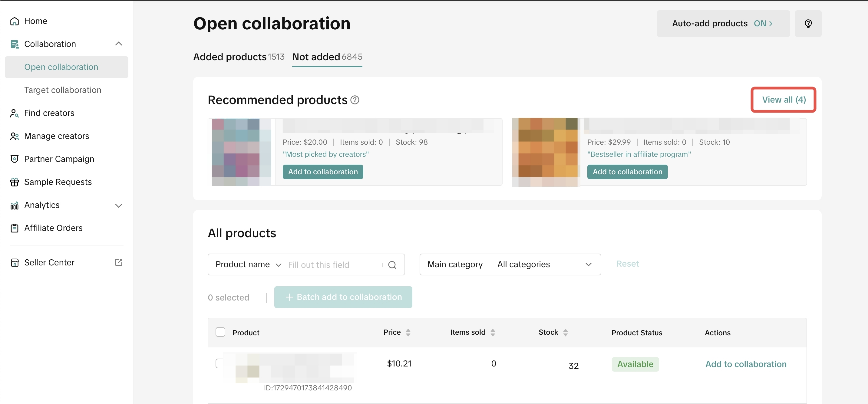Click the help lightbulb button top right
The height and width of the screenshot is (404, 868).
[808, 24]
